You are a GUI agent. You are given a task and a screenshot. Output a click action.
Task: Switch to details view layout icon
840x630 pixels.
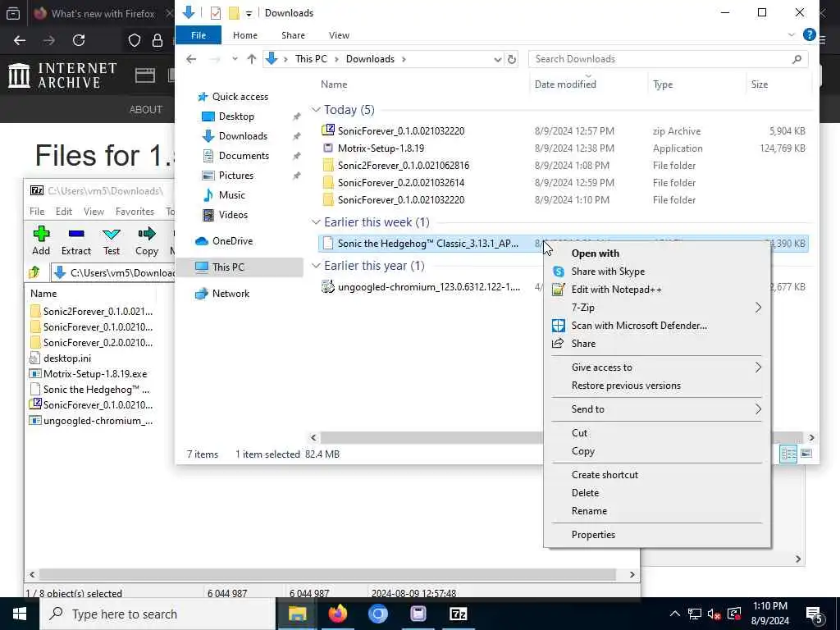pos(788,454)
